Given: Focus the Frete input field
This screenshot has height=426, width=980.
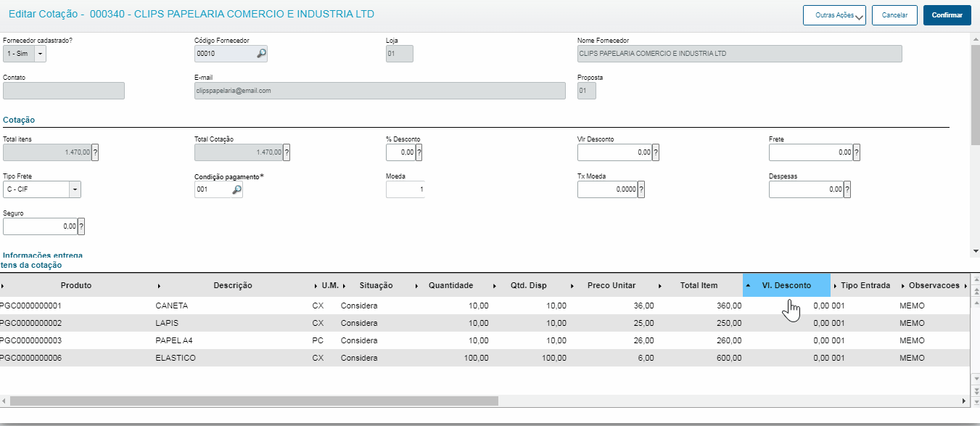Looking at the screenshot, I should (x=810, y=152).
